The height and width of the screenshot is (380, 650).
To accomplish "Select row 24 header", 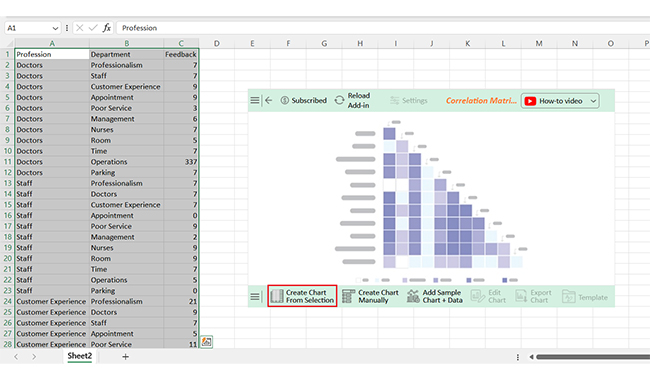I will [x=7, y=301].
